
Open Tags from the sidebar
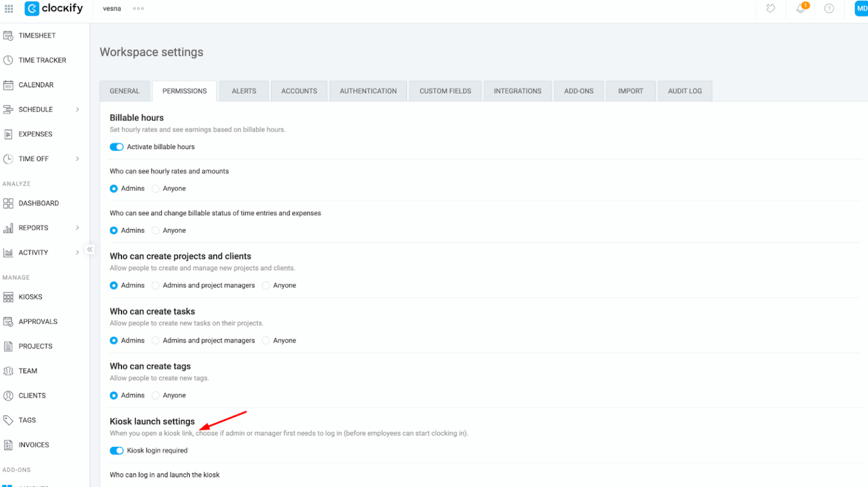[27, 420]
